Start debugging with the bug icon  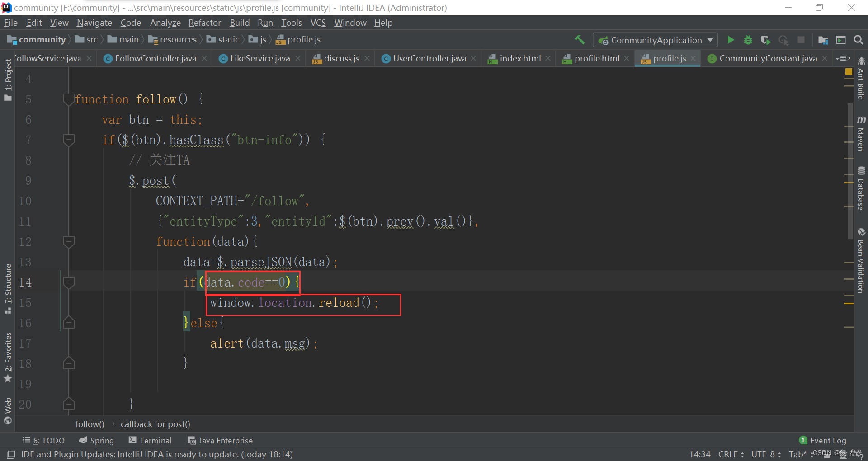(x=748, y=40)
